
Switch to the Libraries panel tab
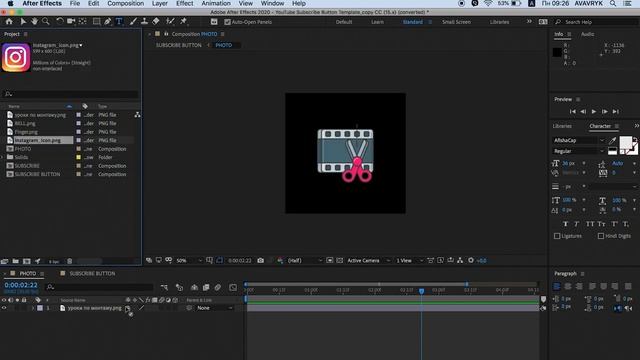click(562, 126)
